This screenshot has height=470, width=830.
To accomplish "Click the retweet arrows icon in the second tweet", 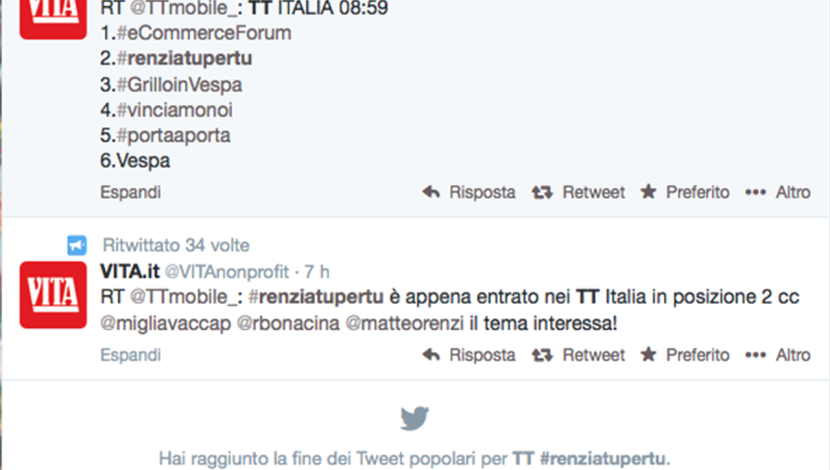I will coord(542,355).
